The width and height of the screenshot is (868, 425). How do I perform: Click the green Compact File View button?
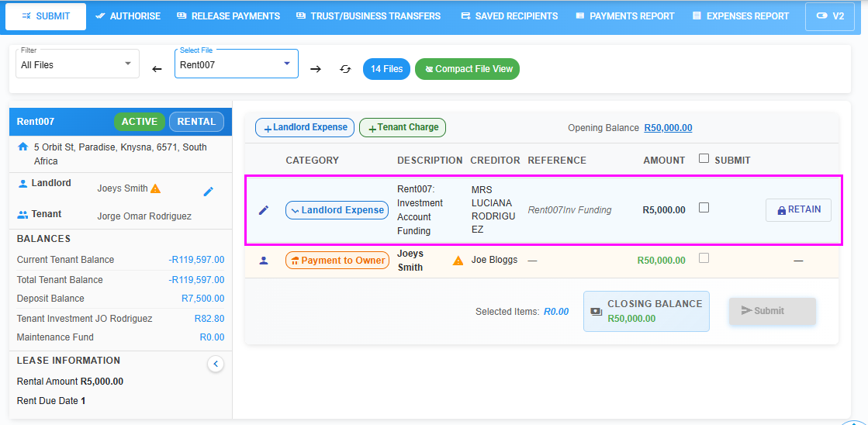[x=467, y=69]
